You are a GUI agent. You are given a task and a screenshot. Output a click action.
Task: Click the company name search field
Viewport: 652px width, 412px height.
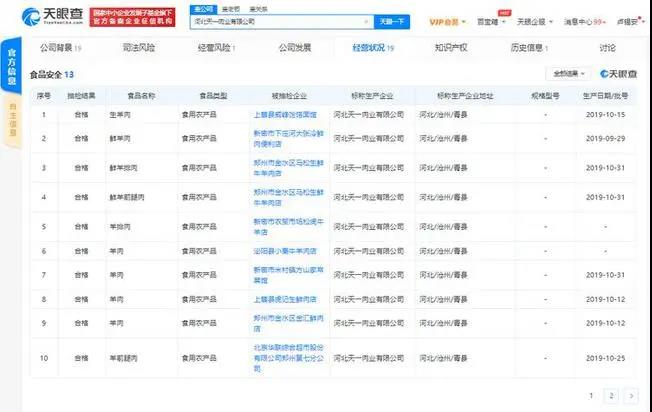click(x=275, y=21)
